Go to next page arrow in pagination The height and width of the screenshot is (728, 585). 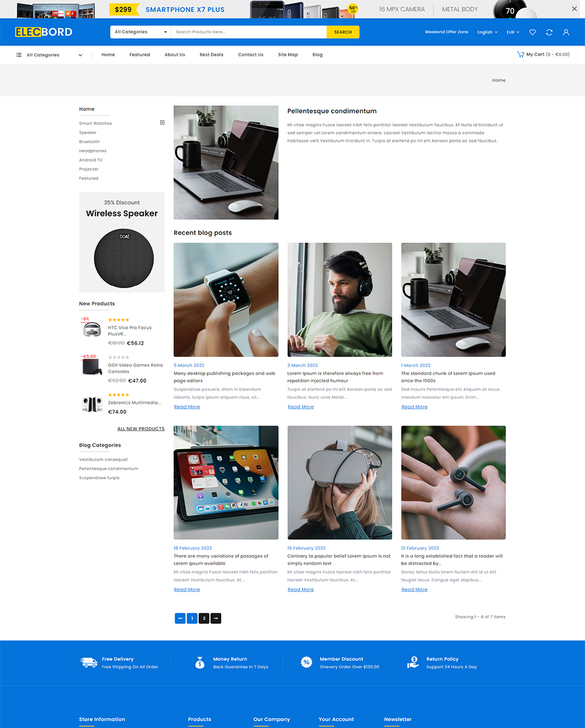pos(216,618)
